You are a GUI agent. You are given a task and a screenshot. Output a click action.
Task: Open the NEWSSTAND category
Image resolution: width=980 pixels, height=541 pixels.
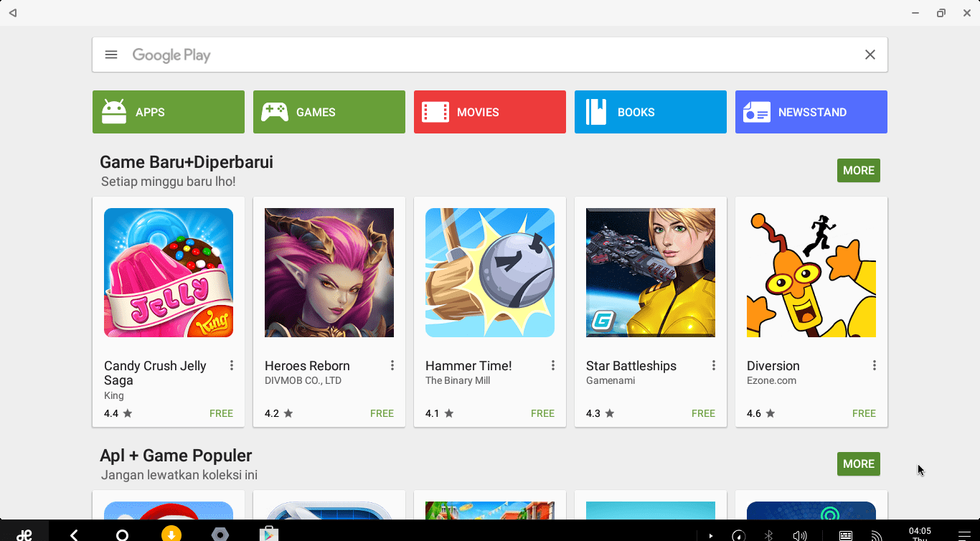tap(811, 112)
